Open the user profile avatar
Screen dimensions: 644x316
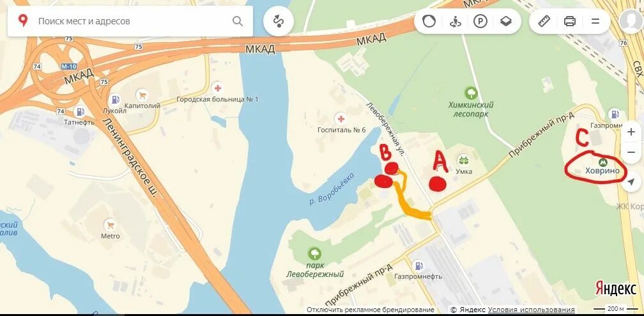click(631, 21)
